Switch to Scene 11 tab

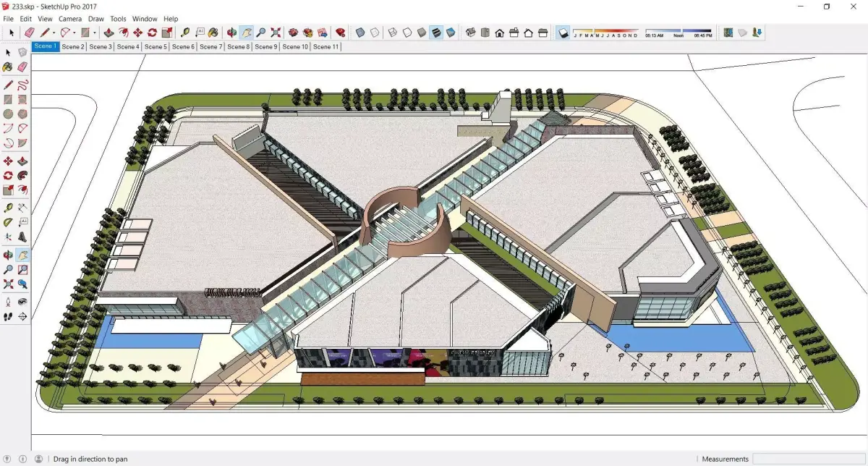point(326,46)
